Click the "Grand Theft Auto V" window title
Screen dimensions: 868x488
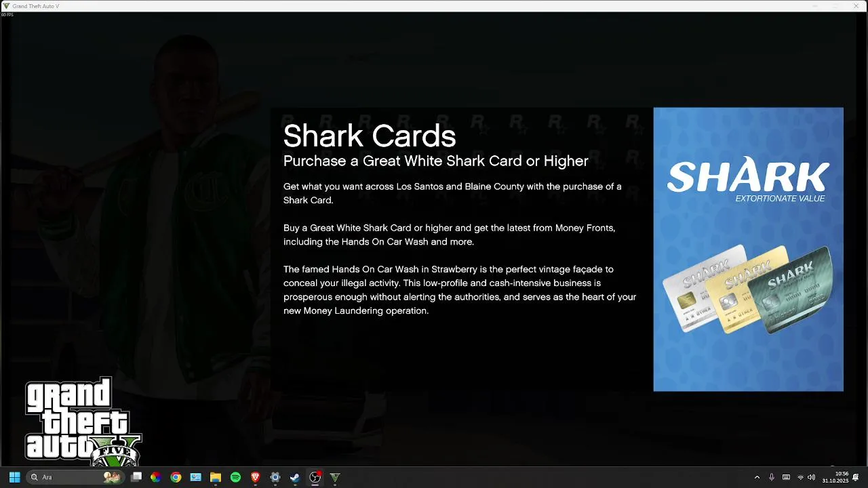point(35,6)
